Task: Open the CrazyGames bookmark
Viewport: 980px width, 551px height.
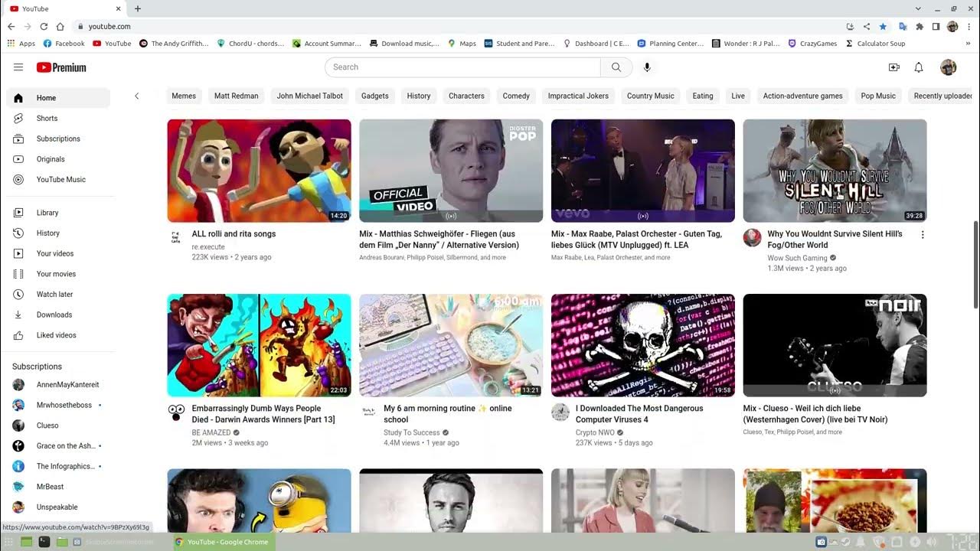Action: [812, 44]
